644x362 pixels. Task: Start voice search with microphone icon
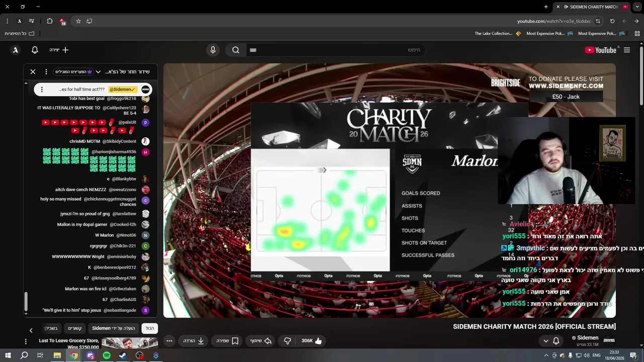coord(213,50)
